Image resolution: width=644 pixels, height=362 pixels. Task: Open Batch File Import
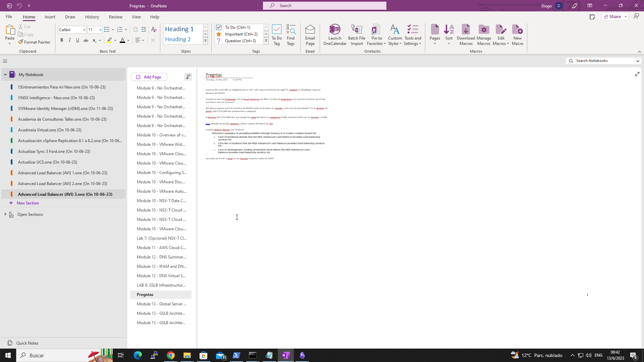(x=357, y=35)
